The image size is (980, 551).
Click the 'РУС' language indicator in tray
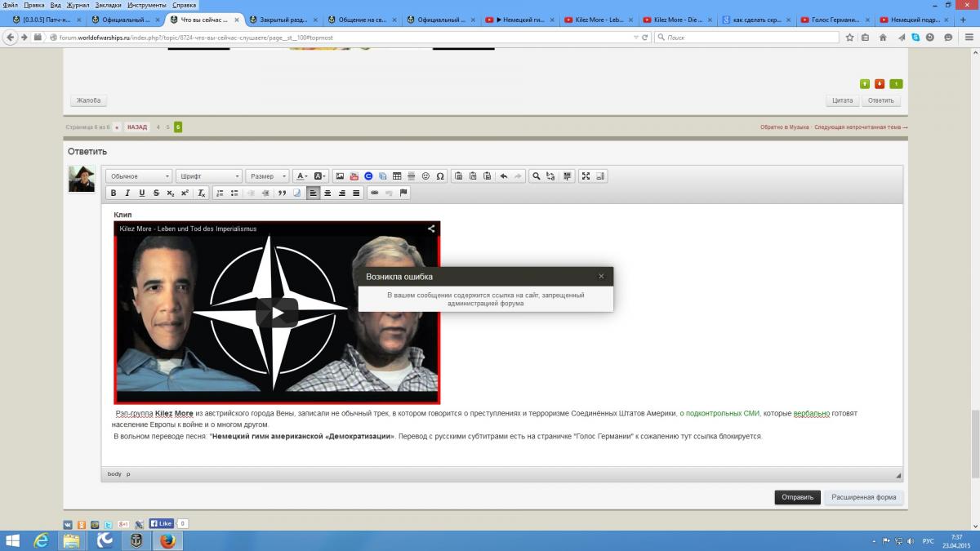pyautogui.click(x=928, y=540)
